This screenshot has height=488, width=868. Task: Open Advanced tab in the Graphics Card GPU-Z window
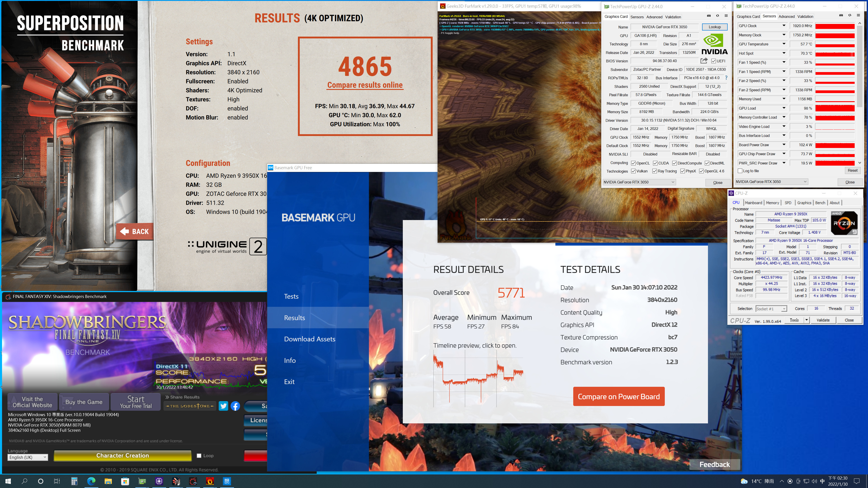[654, 17]
